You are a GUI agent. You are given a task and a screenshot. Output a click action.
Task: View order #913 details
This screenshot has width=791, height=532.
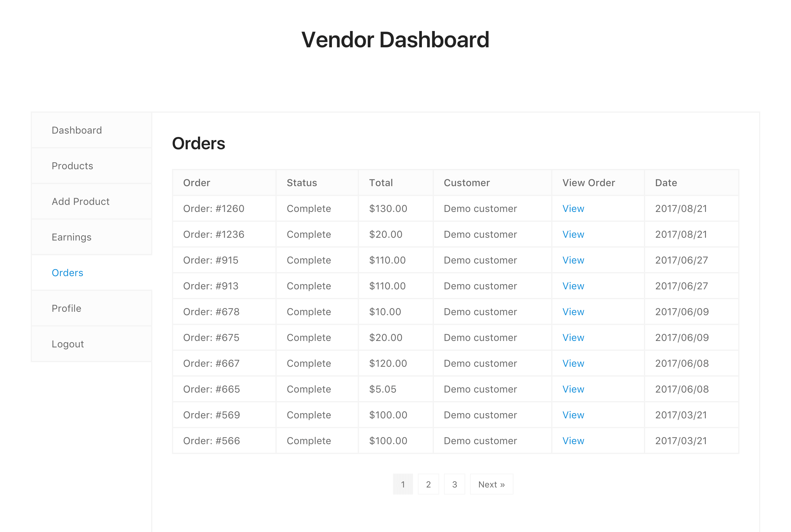[x=573, y=286]
